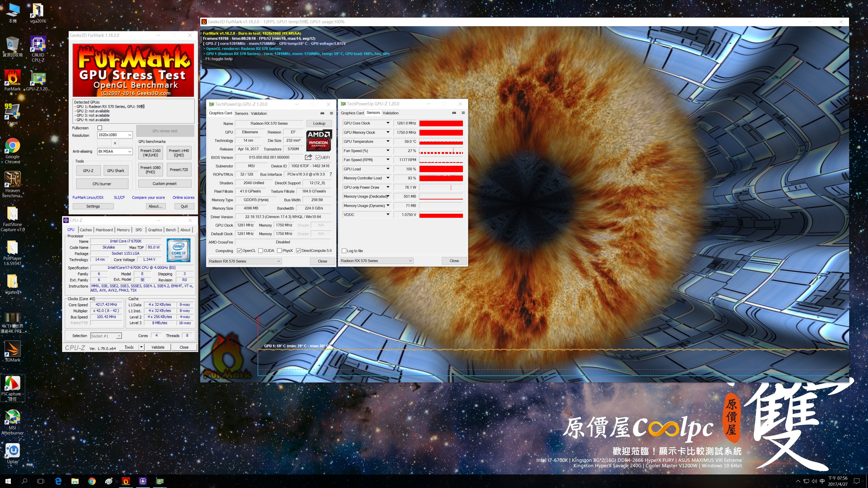Screen dimensions: 868x488
Task: Expand the Fan Speed (RPM) sensor dropdown
Action: [388, 160]
